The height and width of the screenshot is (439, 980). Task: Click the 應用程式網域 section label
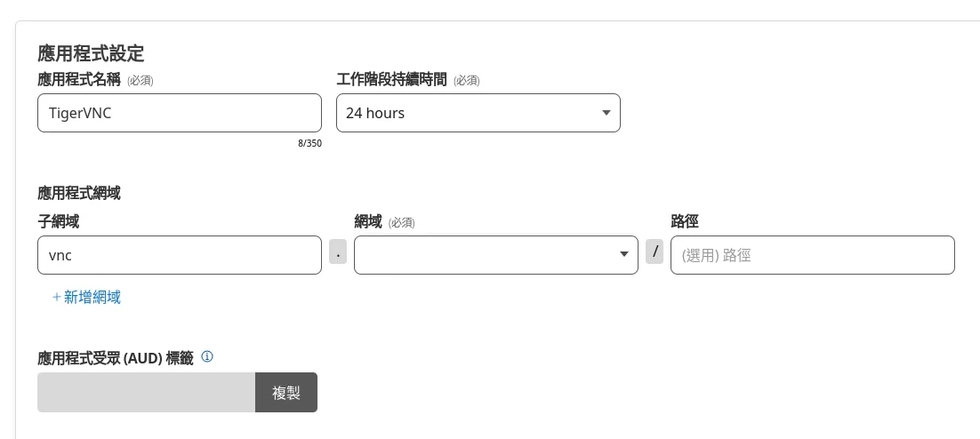pos(79,193)
